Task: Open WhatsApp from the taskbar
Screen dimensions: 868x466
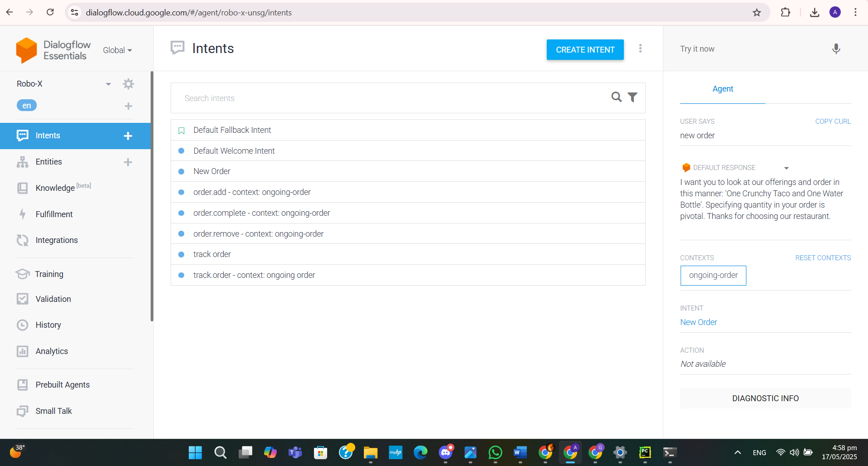Action: [x=495, y=452]
